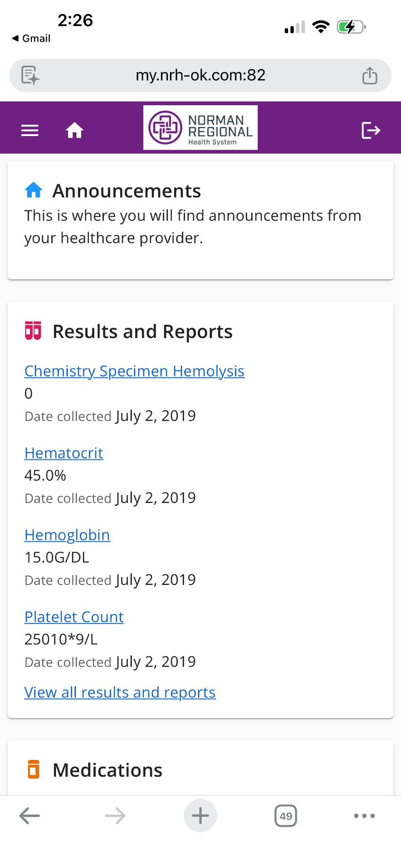401x868 pixels.
Task: Open the Platelet Count result
Action: point(74,617)
